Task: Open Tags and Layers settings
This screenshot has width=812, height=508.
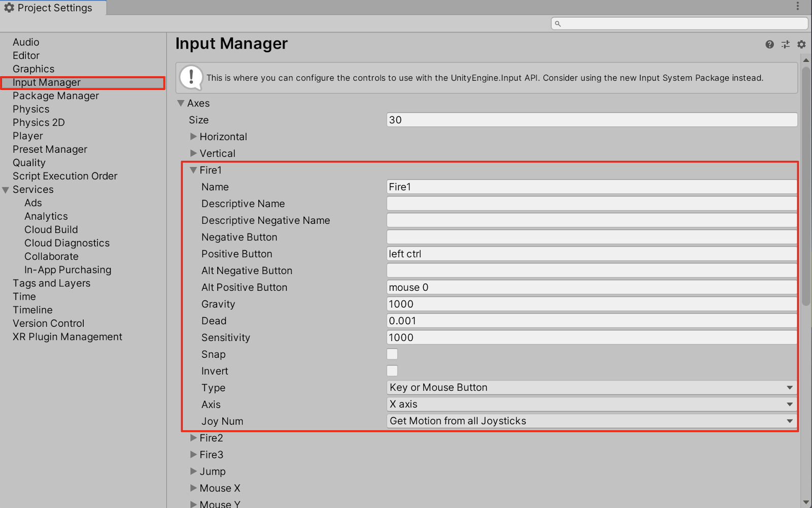Action: pyautogui.click(x=51, y=283)
